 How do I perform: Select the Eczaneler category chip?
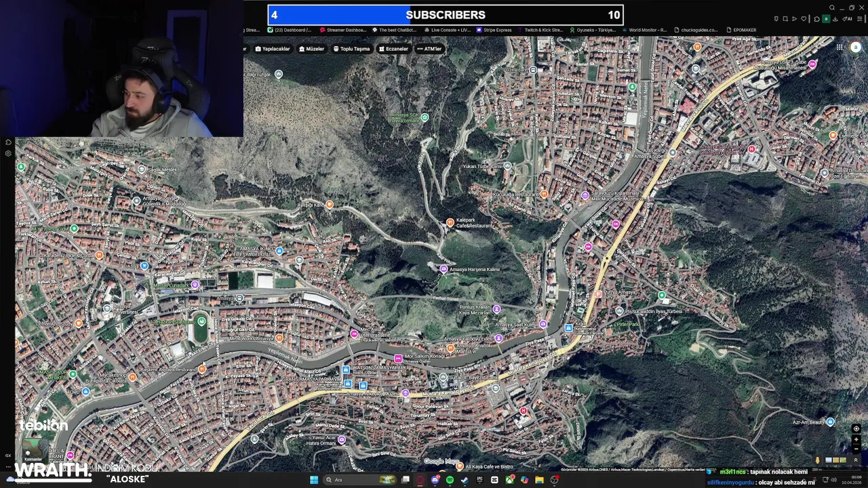393,49
